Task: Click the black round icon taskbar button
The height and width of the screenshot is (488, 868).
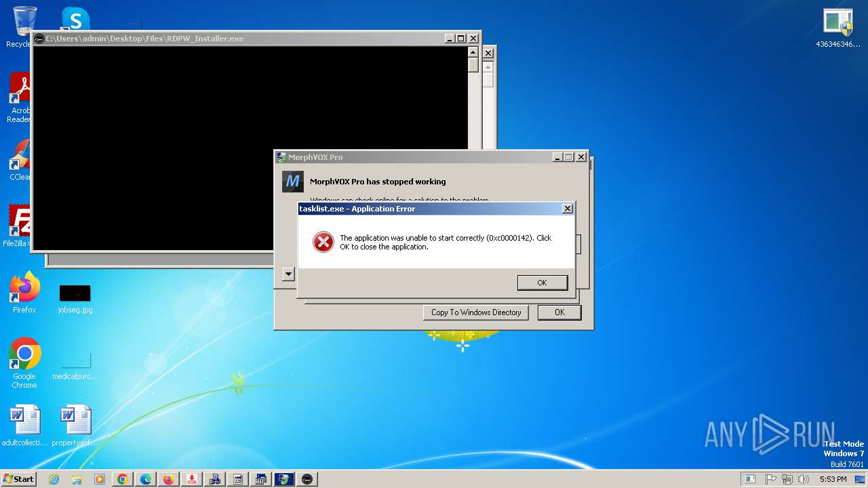Action: [307, 479]
